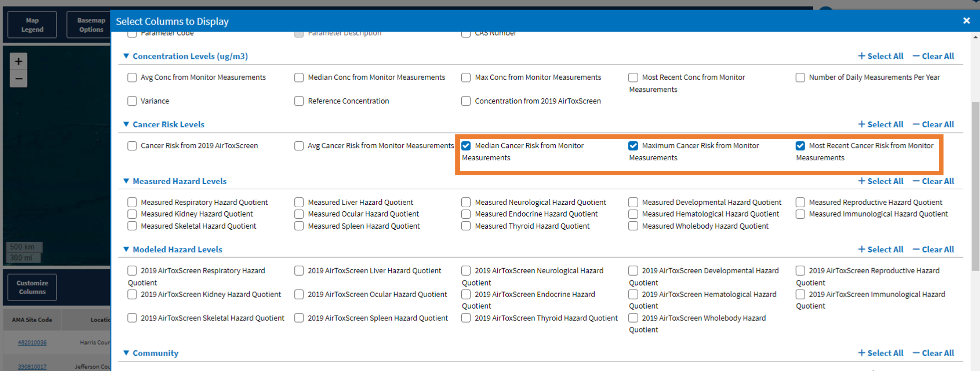Check Measured Hematological Hazard Quotient
The height and width of the screenshot is (371, 980).
point(633,214)
